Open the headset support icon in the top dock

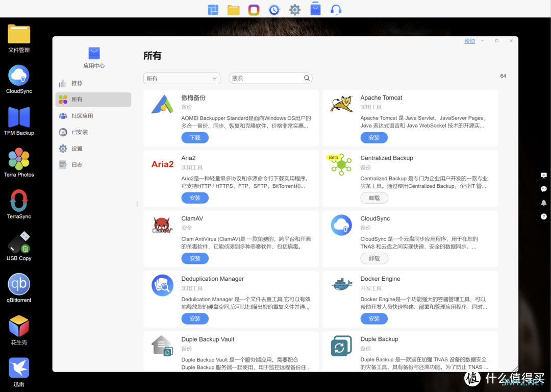336,10
